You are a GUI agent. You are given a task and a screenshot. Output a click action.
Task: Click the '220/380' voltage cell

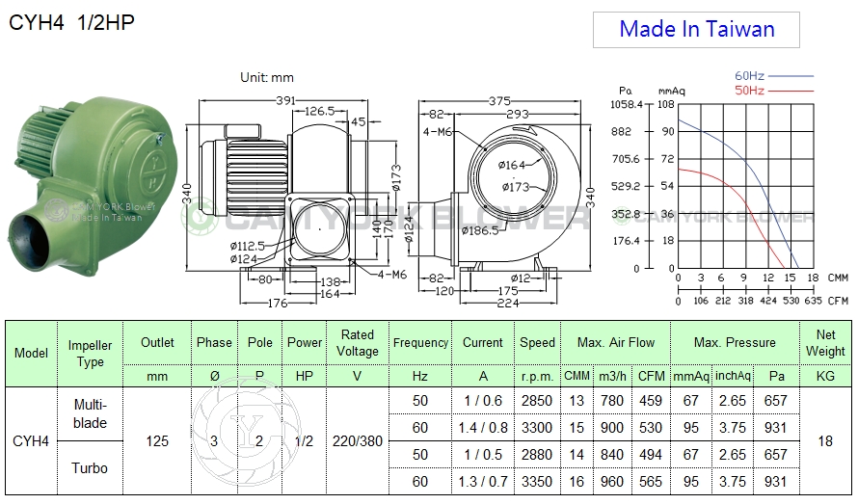(358, 441)
